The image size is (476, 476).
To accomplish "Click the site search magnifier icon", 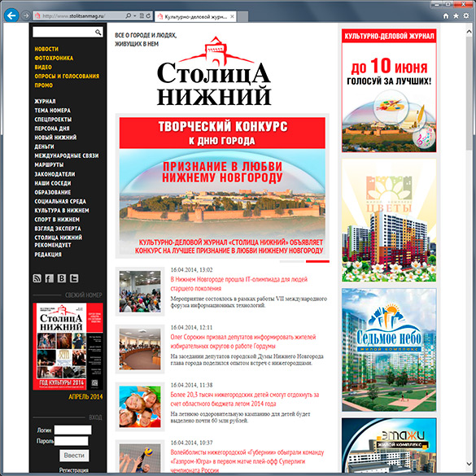I will [98, 33].
